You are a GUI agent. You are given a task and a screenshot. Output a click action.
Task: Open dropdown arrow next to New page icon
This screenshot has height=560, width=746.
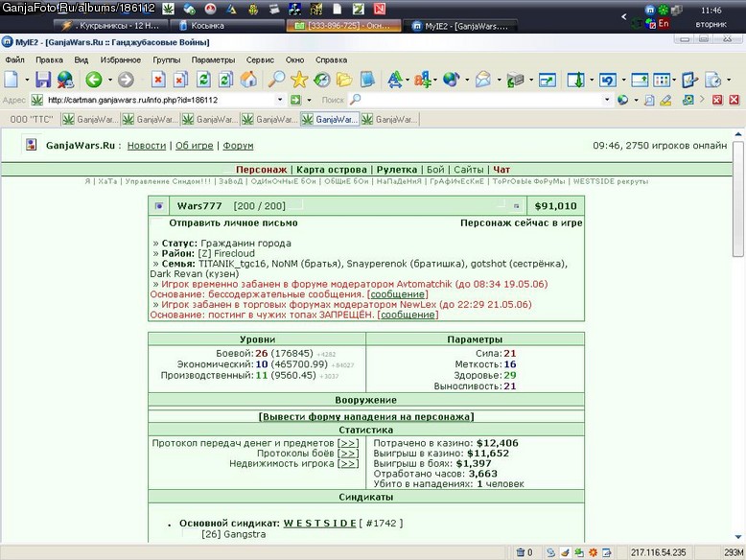point(27,80)
